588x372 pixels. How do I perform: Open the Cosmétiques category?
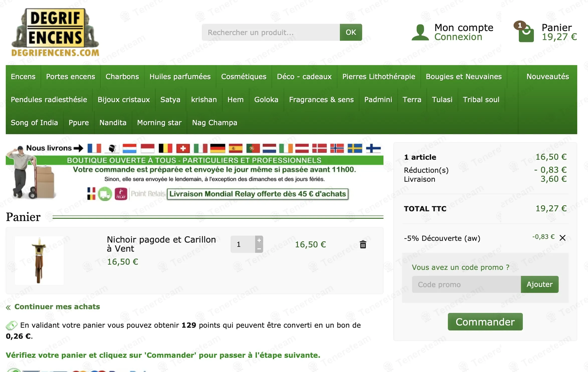pyautogui.click(x=244, y=77)
